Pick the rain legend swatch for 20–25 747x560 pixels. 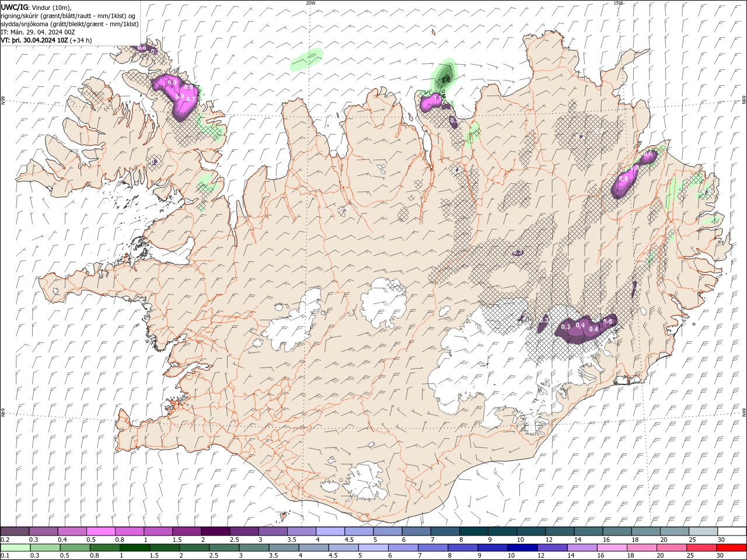pos(671,548)
